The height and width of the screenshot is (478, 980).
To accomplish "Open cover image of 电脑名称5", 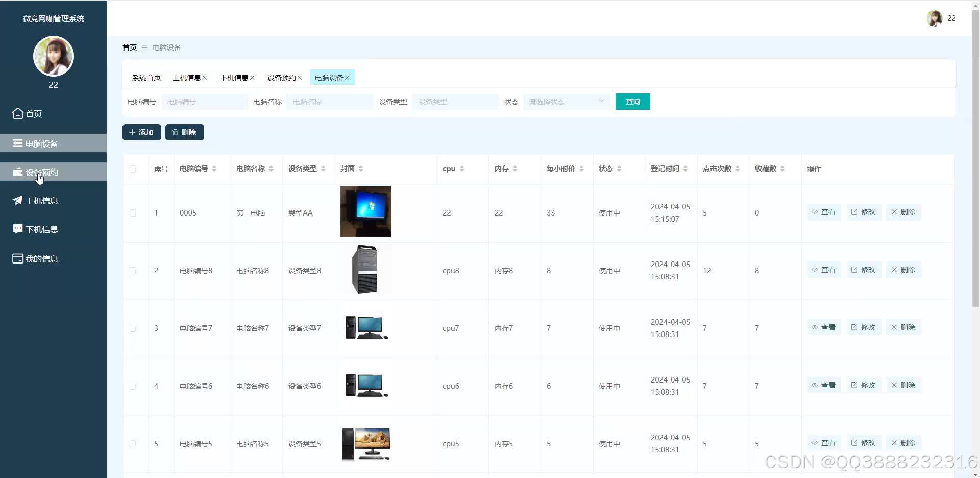I will click(x=366, y=444).
